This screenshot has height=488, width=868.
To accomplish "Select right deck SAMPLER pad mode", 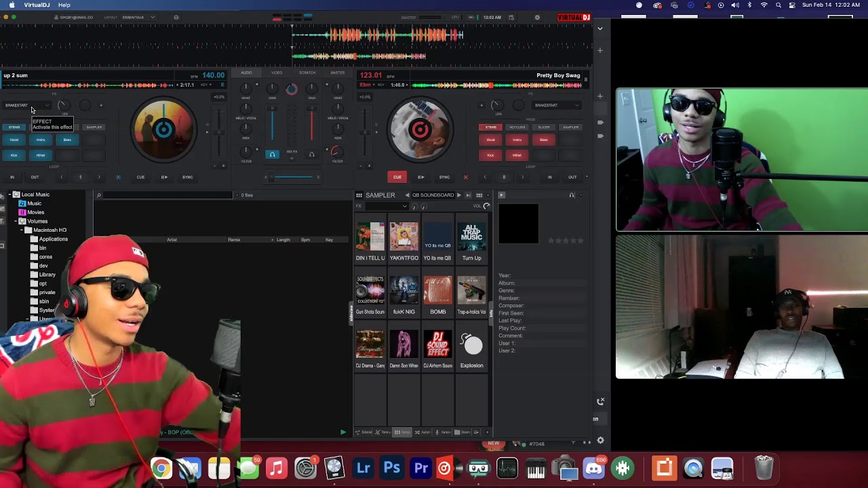I will [x=570, y=127].
